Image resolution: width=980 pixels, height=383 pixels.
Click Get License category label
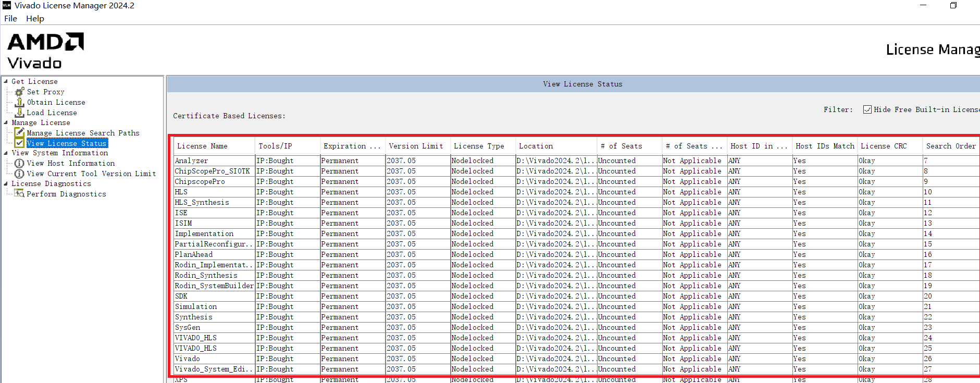(35, 81)
